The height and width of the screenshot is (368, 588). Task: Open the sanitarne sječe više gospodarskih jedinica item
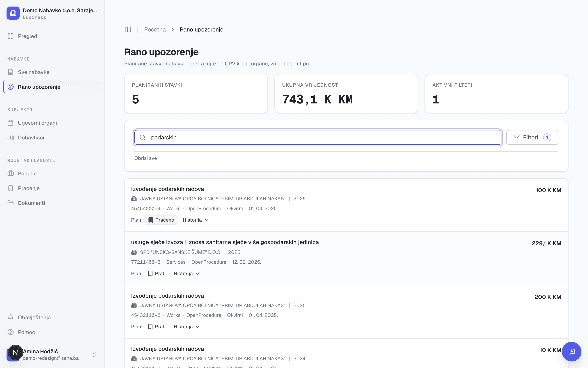225,242
